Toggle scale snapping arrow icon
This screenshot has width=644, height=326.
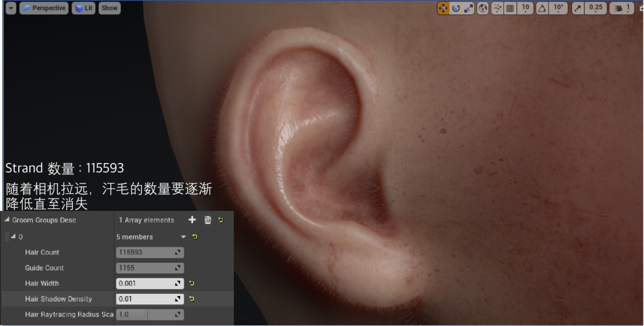578,8
